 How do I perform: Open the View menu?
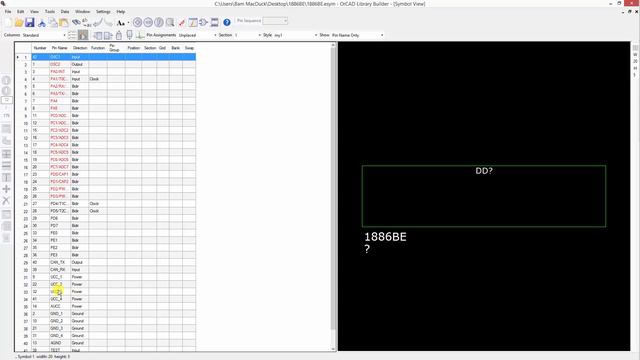tap(34, 11)
